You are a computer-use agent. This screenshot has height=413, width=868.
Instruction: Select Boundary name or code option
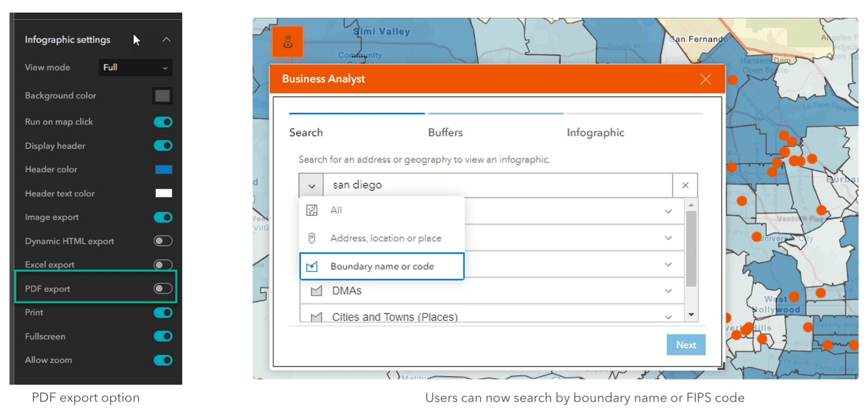pos(382,266)
